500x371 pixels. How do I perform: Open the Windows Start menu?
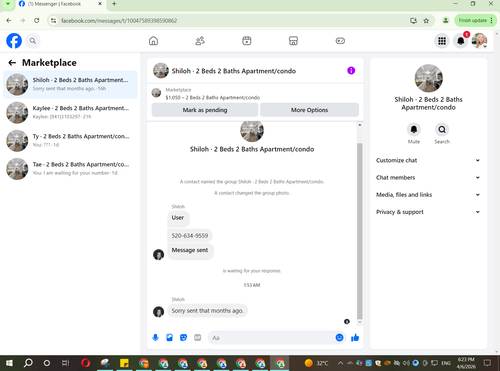tap(9, 363)
